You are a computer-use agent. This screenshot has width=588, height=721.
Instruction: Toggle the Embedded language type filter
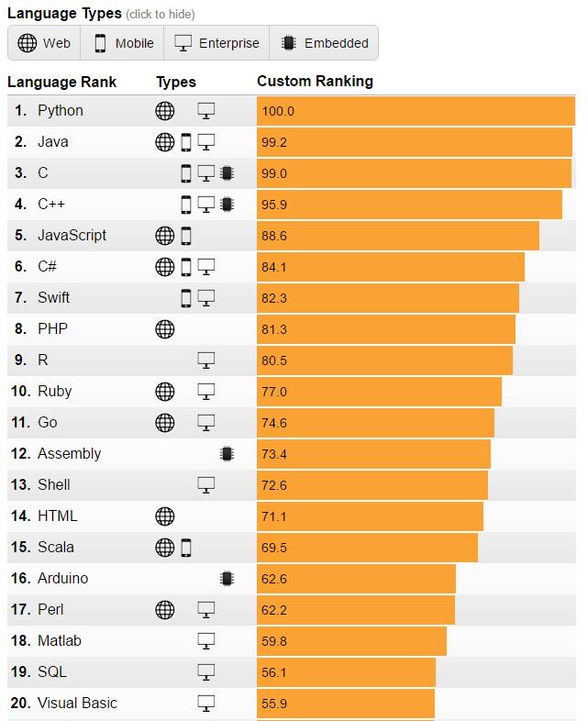pyautogui.click(x=325, y=43)
